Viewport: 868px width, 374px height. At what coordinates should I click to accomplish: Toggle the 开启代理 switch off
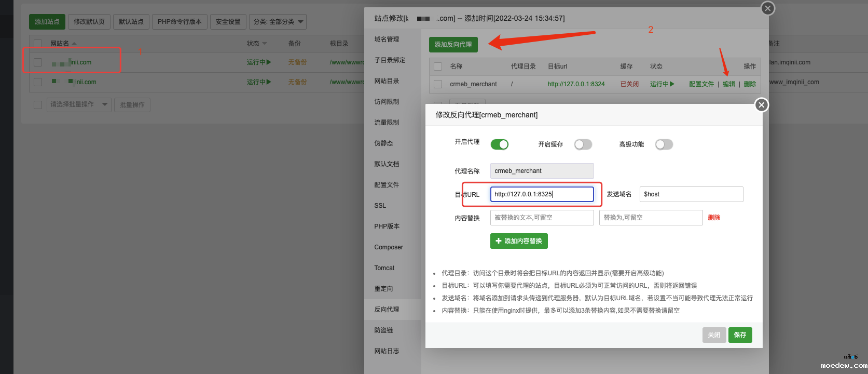click(x=499, y=144)
